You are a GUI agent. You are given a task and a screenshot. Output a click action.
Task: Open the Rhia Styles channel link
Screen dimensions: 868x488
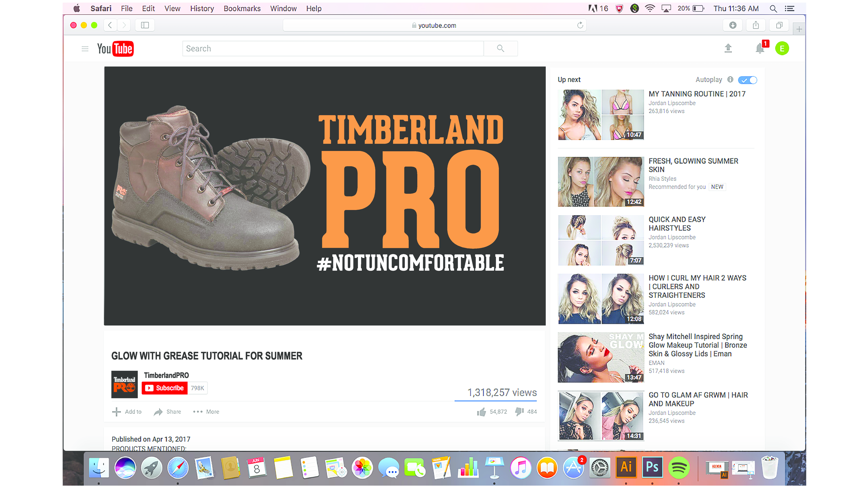pos(662,178)
